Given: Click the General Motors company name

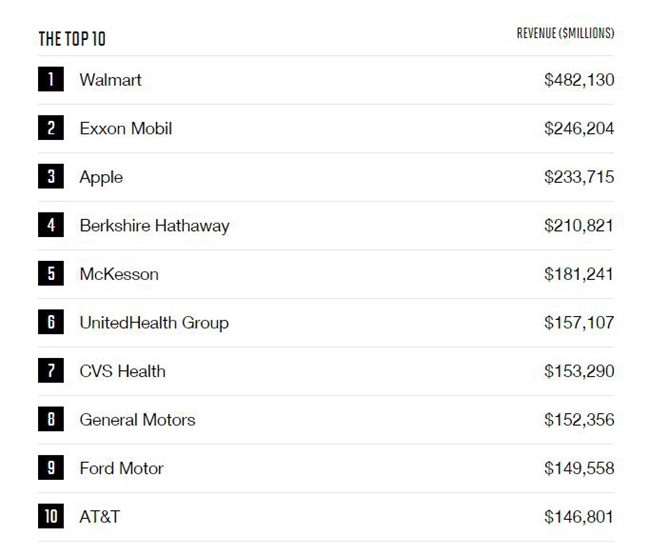Looking at the screenshot, I should [x=137, y=420].
